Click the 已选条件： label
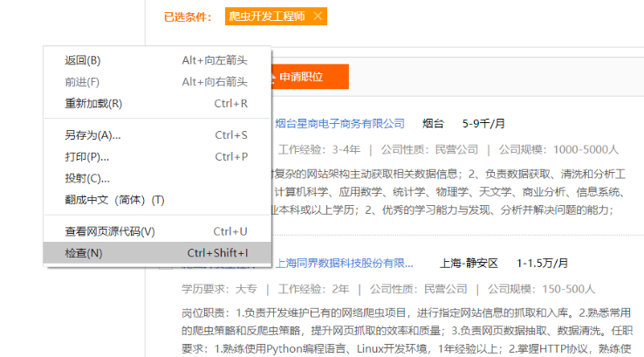 [188, 17]
